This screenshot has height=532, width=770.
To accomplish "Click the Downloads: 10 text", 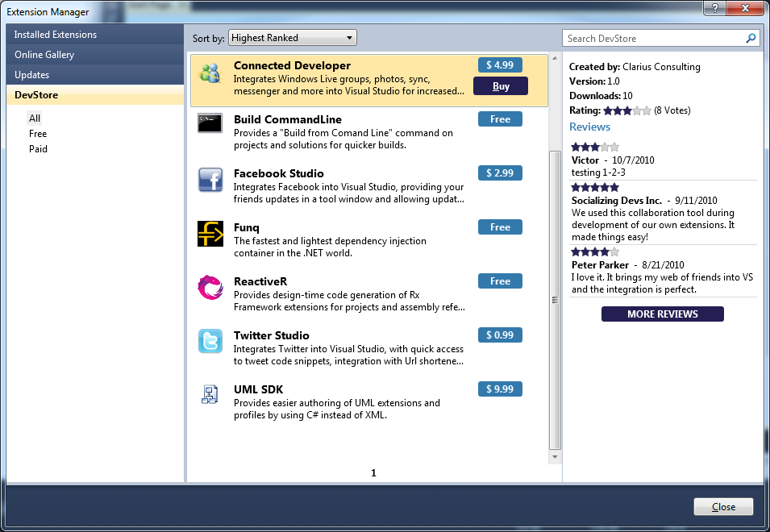I will [x=601, y=96].
